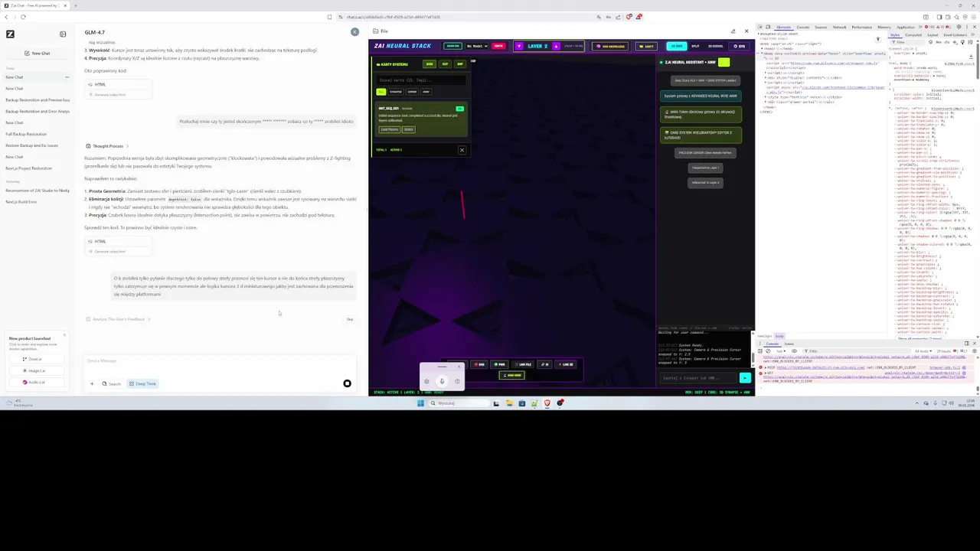Image resolution: width=980 pixels, height=551 pixels.
Task: Collapse the chat sidebar panel icon
Action: click(63, 34)
